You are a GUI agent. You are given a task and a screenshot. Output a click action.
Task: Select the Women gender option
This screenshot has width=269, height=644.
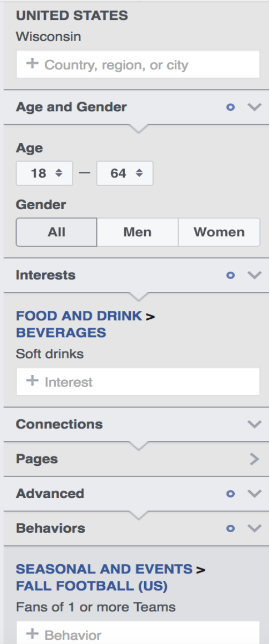pyautogui.click(x=219, y=232)
